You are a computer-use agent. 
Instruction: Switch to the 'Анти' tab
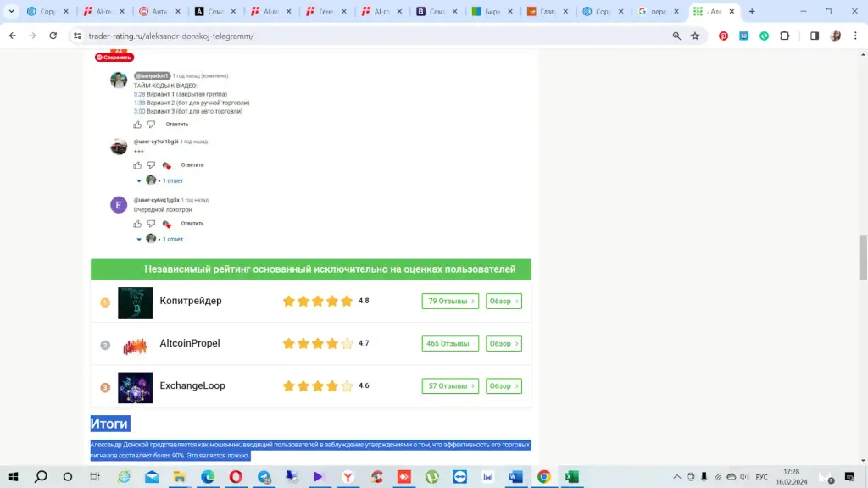160,11
